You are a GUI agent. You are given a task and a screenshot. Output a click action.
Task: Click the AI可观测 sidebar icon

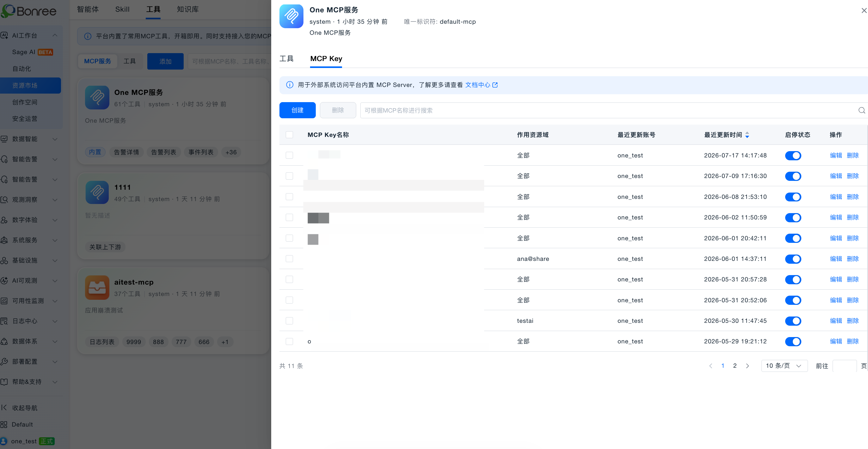tap(4, 280)
